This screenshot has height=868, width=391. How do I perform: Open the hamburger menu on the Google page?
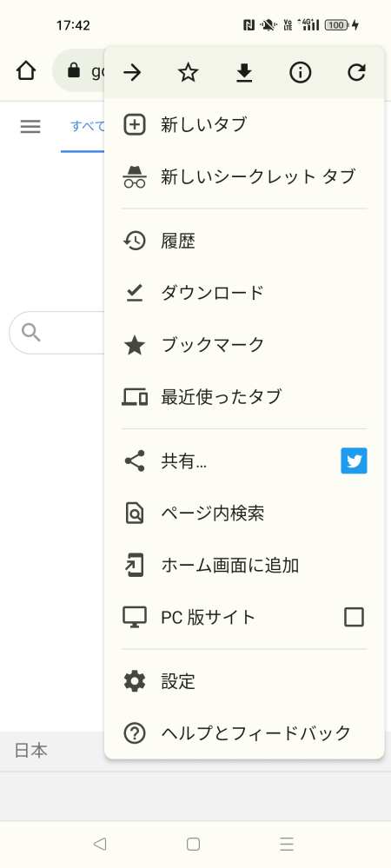click(x=30, y=127)
